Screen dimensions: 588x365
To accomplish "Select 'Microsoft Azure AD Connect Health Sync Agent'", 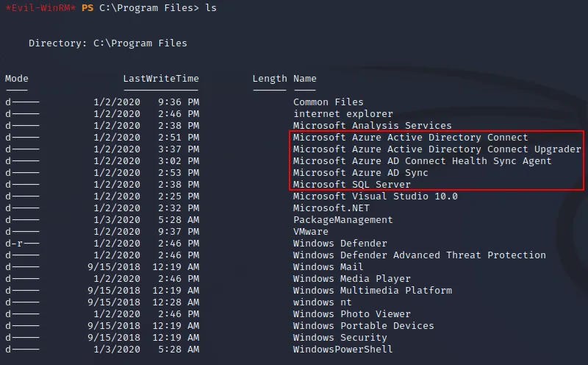I will tap(422, 160).
